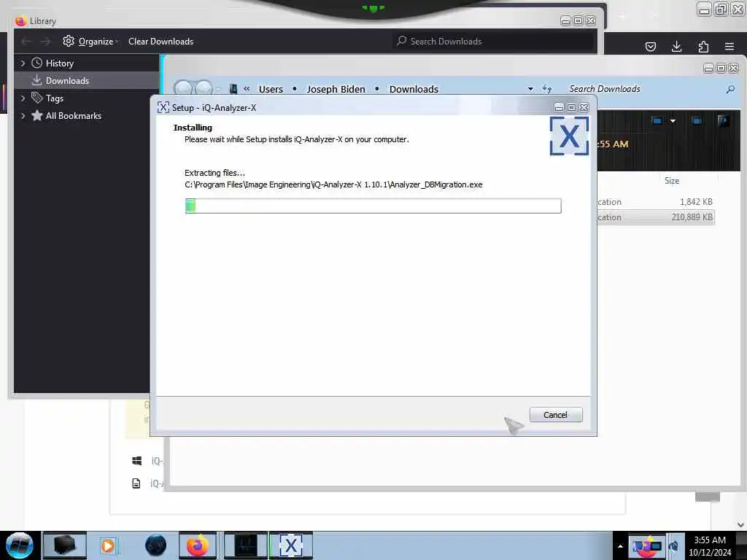This screenshot has height=560, width=747.
Task: Click Explorer forward navigation orb
Action: 204,88
